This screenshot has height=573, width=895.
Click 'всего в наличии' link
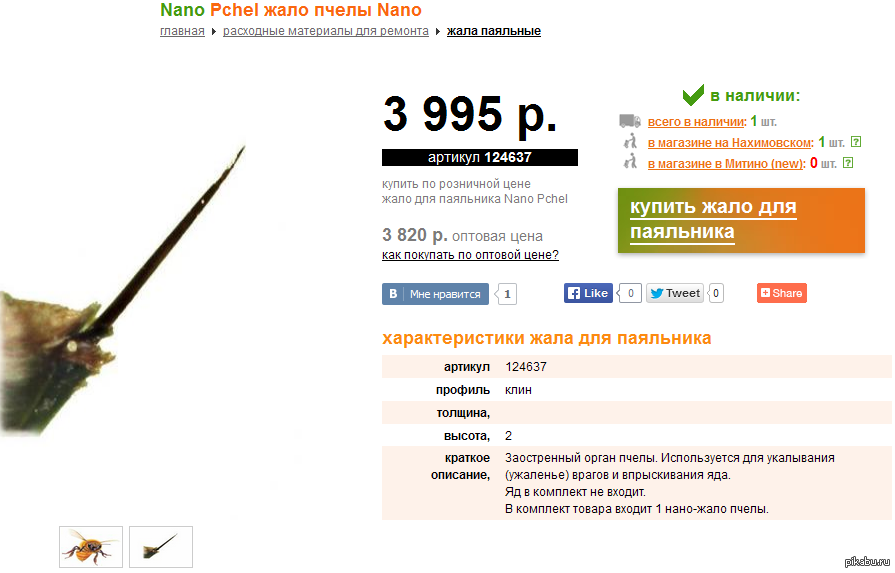pos(696,122)
